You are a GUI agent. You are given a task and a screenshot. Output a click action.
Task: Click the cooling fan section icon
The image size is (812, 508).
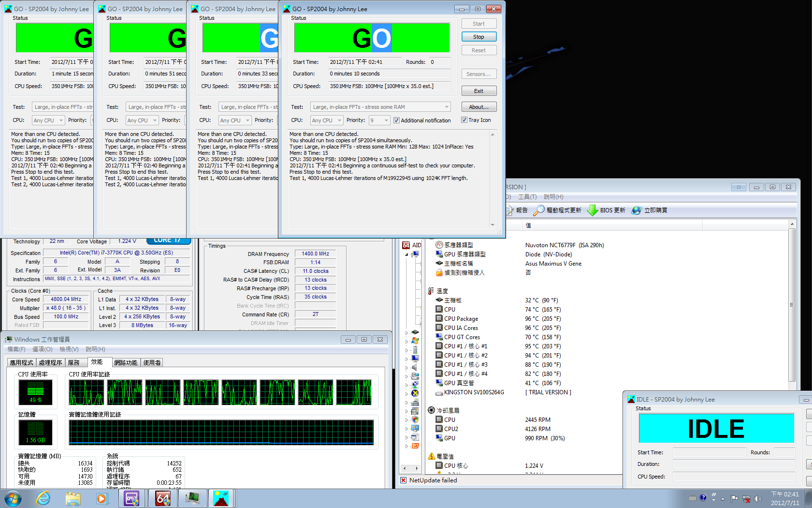pyautogui.click(x=431, y=410)
